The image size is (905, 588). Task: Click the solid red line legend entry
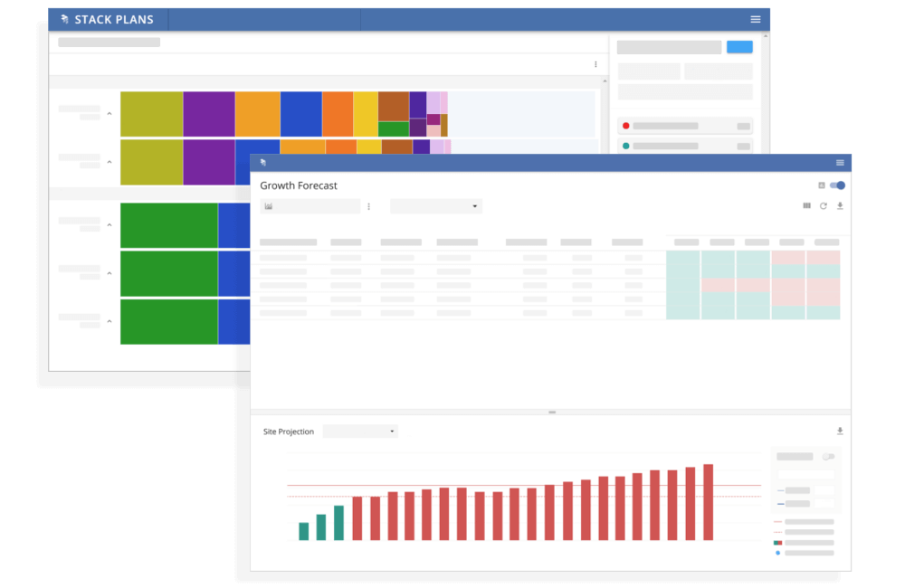(804, 522)
